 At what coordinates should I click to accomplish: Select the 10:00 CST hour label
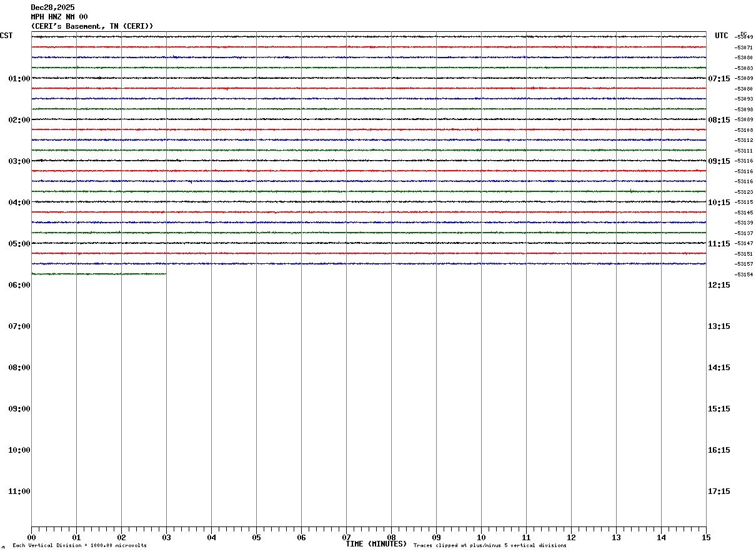[x=19, y=450]
